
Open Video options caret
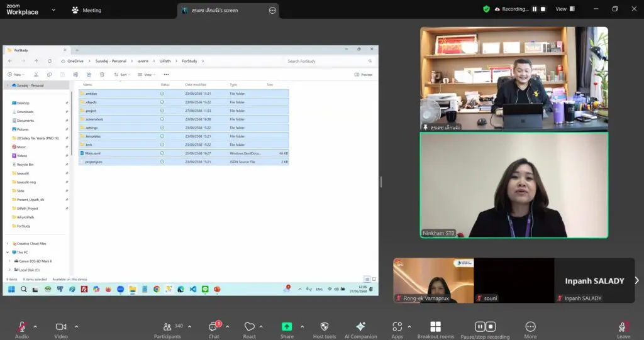point(76,327)
